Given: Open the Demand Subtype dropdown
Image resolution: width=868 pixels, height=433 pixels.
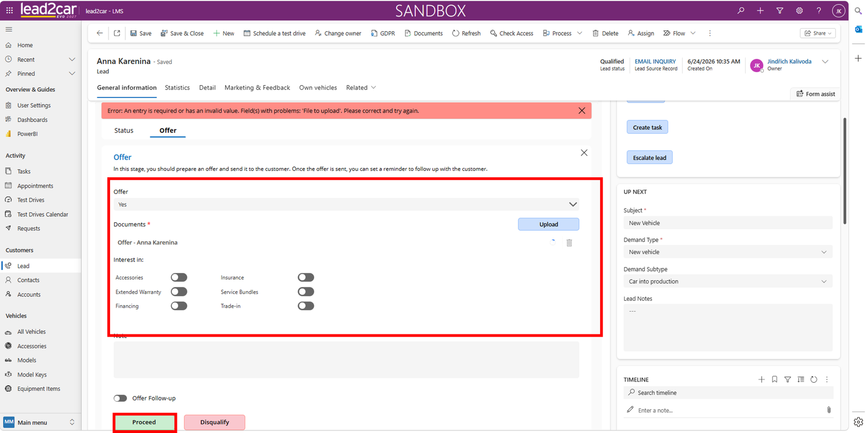Looking at the screenshot, I should [x=727, y=281].
